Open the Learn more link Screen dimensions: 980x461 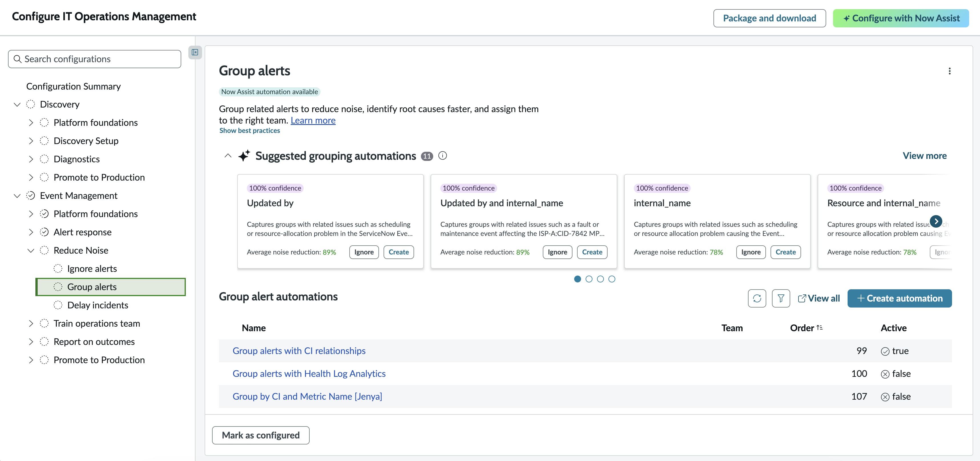[313, 120]
